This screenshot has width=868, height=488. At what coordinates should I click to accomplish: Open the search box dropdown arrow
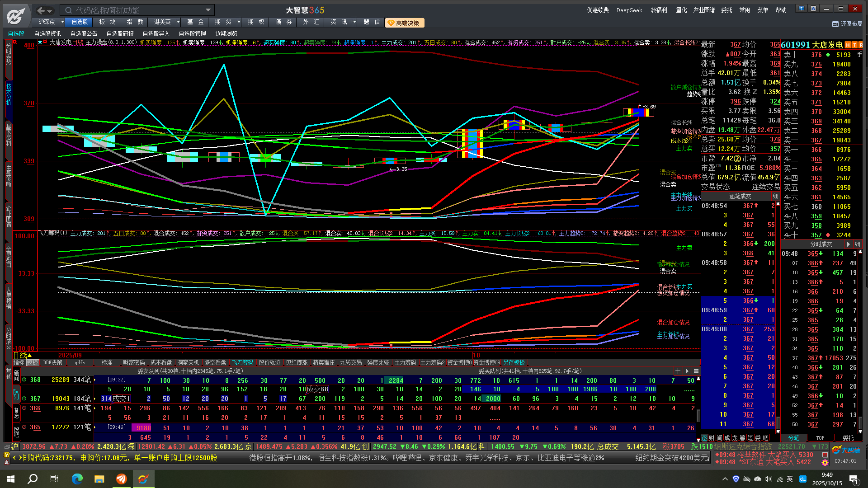pos(208,10)
